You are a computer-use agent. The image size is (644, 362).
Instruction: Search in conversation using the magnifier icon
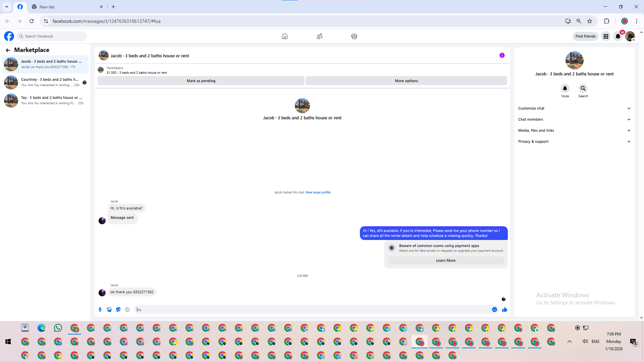click(583, 88)
